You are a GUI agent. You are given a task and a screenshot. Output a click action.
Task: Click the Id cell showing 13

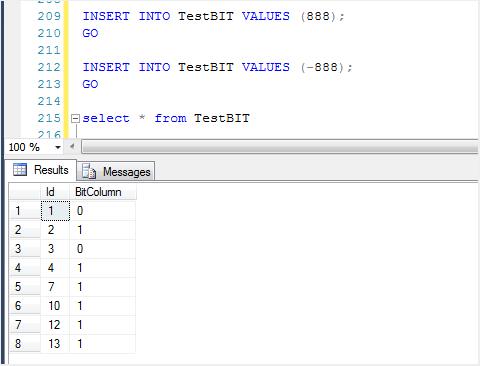pos(55,344)
